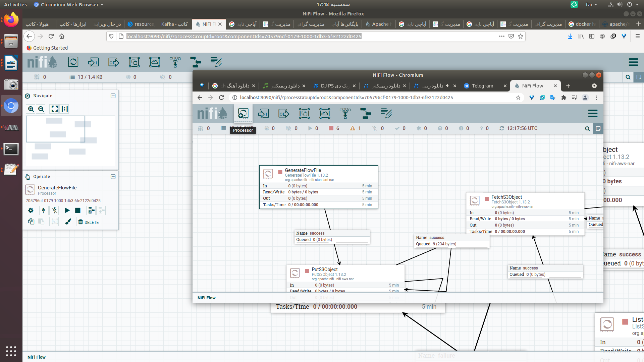
Task: Bookmark page with star in Chromium
Action: [x=518, y=98]
